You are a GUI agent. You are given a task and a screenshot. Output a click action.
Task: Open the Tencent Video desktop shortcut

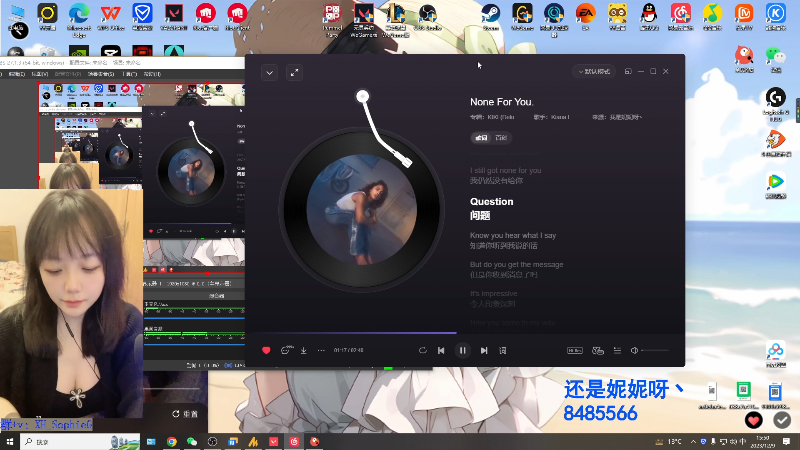coord(776,186)
